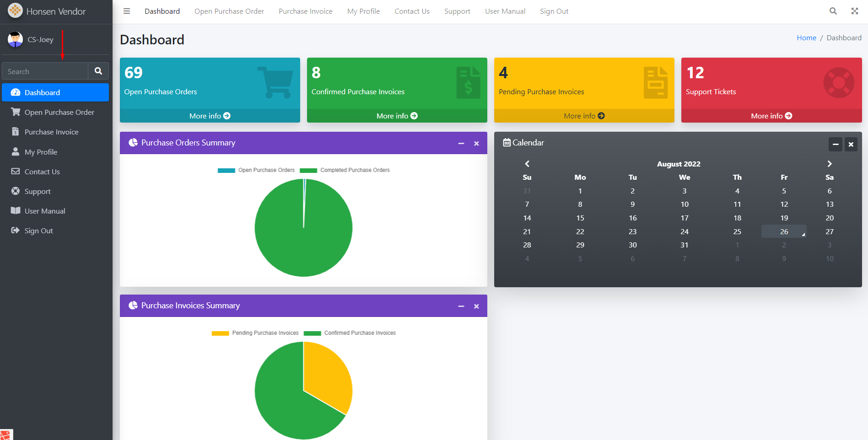Click the CS-Joey user avatar

(x=15, y=40)
